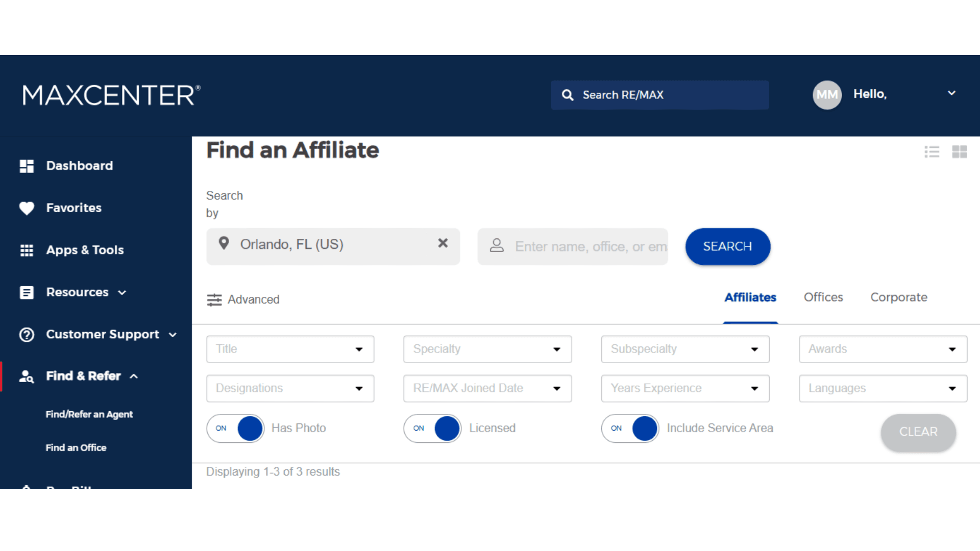Click the Find & Refer person-search icon

[27, 377]
